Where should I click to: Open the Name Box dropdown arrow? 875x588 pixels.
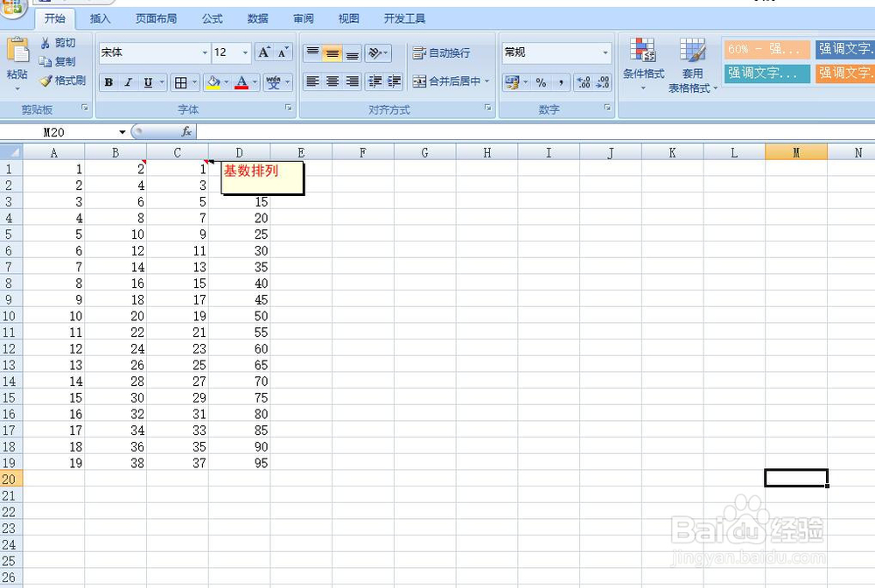[122, 132]
